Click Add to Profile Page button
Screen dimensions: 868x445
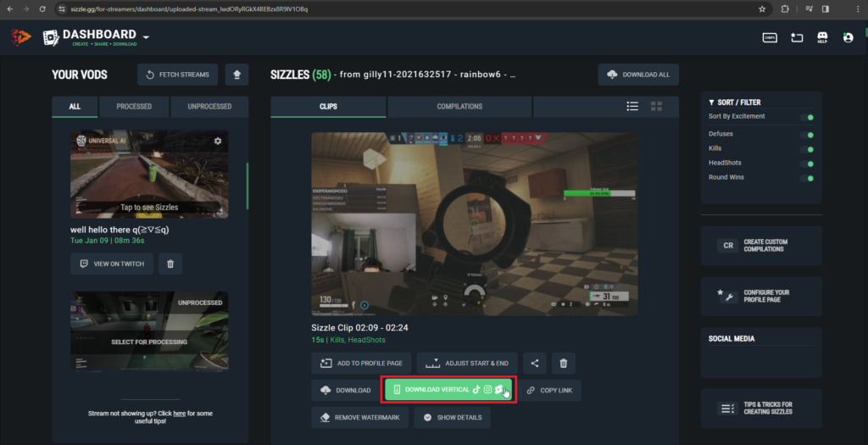click(361, 364)
